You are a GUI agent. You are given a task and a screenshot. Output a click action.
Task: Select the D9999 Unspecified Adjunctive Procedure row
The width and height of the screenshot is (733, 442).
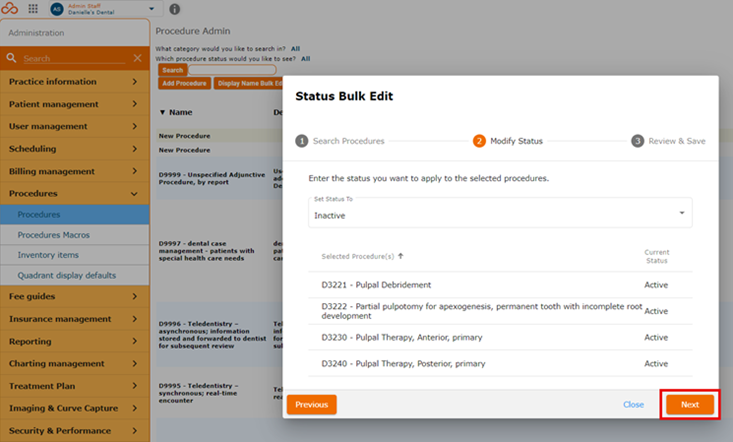coord(220,178)
